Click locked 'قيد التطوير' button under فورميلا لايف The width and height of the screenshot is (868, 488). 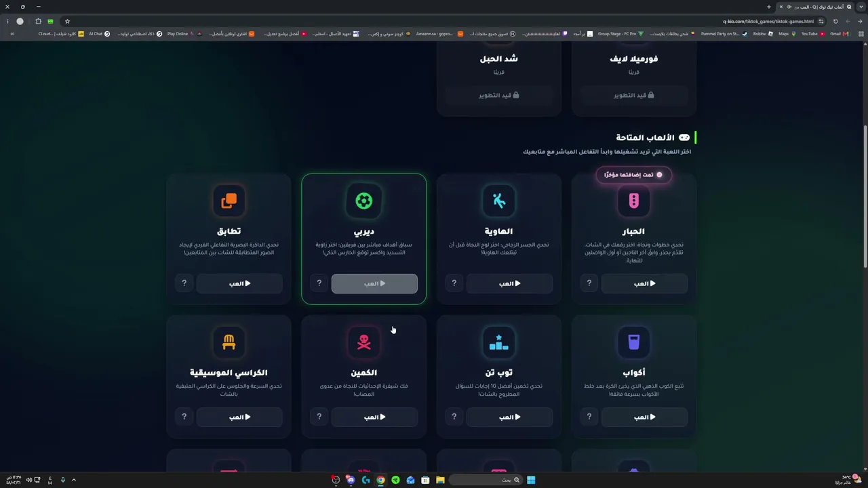634,95
